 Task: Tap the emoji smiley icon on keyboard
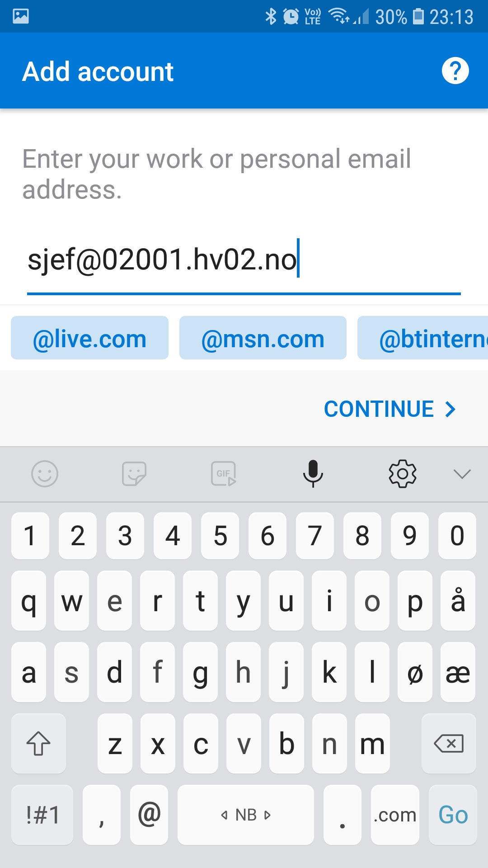[45, 474]
